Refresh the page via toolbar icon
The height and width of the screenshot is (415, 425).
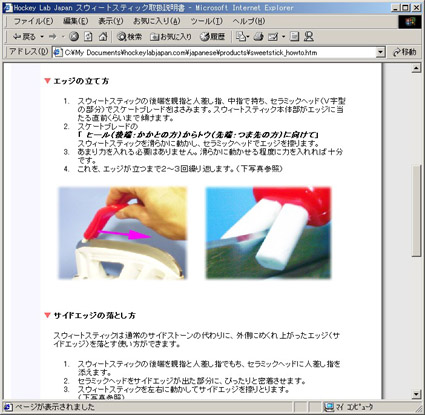click(88, 37)
